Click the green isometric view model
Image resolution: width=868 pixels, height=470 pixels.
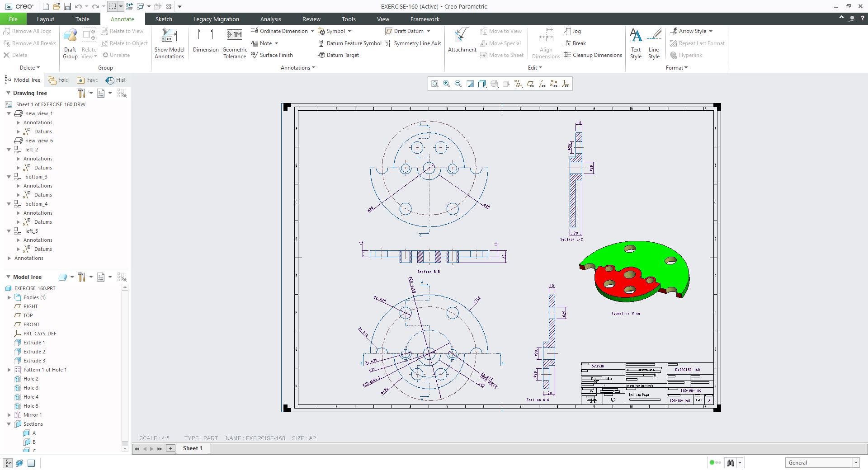pos(634,271)
